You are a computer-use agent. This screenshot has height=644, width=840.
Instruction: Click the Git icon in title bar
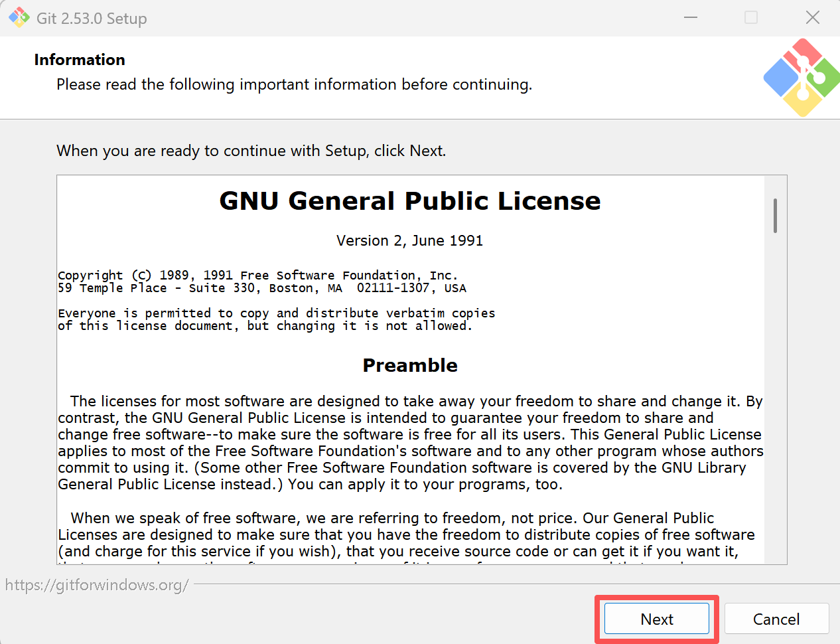tap(19, 18)
